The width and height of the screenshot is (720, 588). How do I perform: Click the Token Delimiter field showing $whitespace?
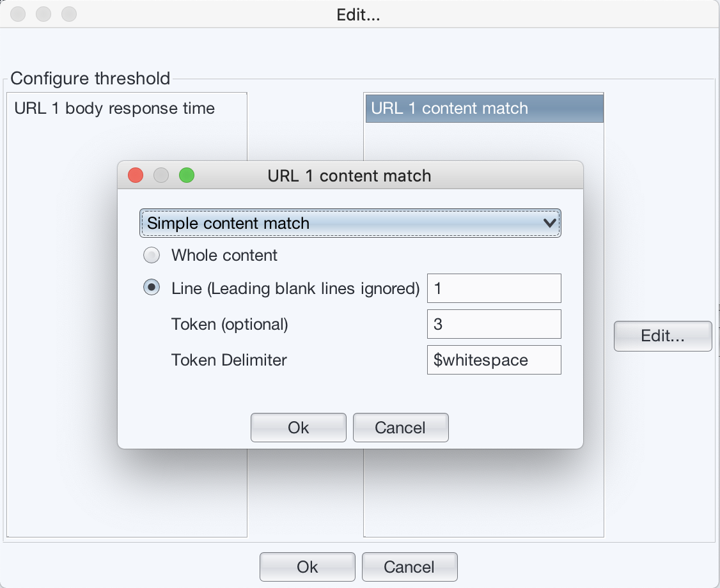pyautogui.click(x=494, y=359)
